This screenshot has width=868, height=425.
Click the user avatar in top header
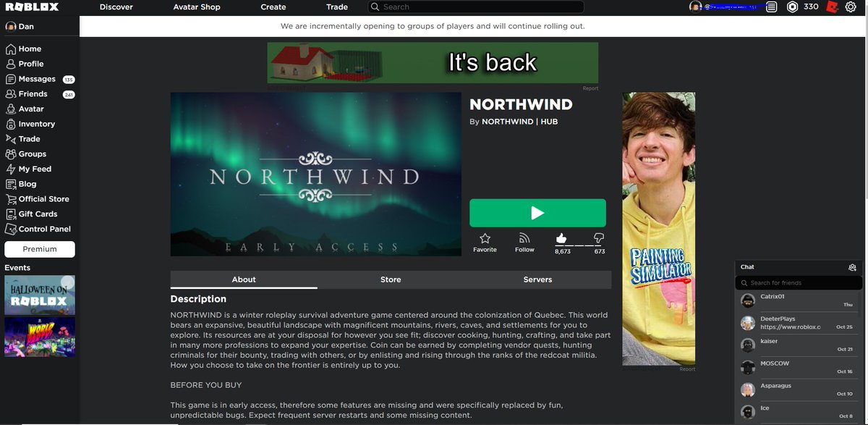(x=695, y=7)
